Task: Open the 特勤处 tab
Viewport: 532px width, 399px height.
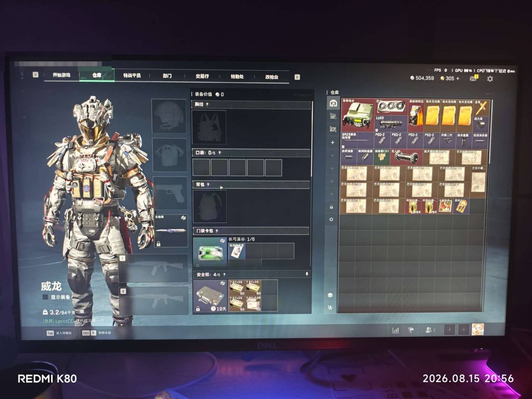Action: [237, 76]
